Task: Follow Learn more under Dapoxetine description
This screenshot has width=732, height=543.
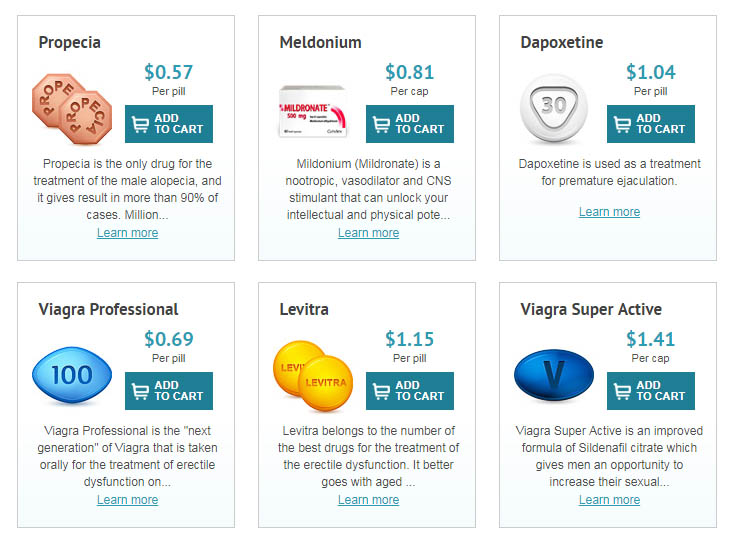Action: pyautogui.click(x=609, y=212)
